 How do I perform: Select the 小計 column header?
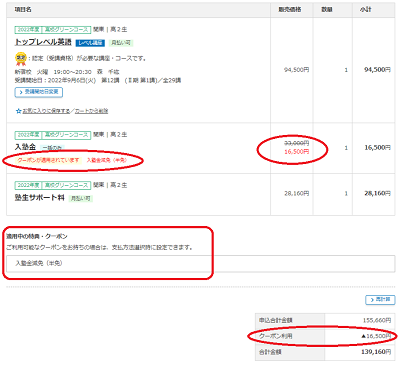point(365,10)
